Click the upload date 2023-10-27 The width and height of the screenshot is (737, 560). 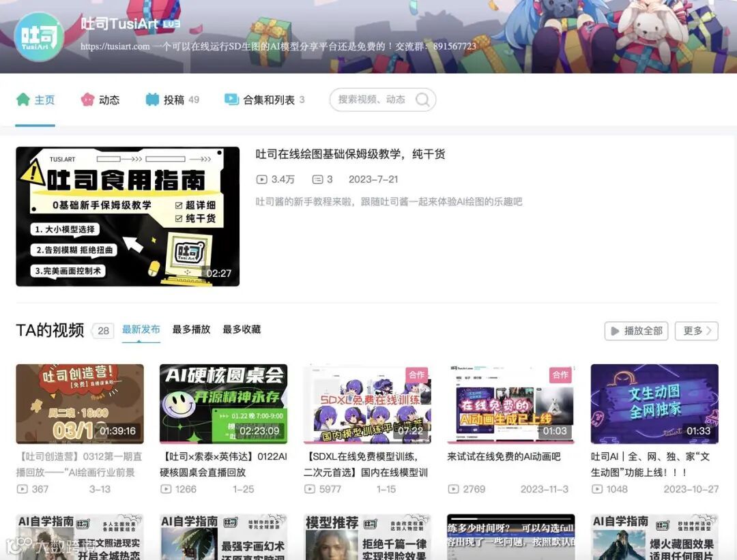[x=691, y=489]
